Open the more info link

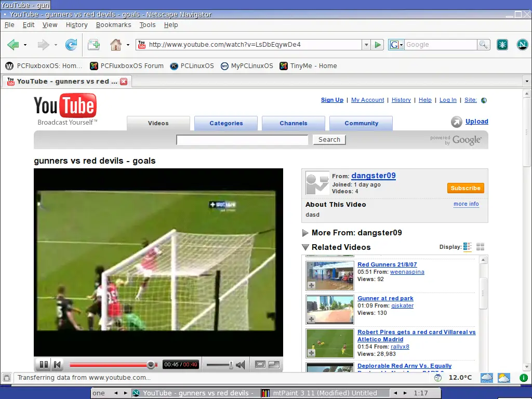(466, 204)
